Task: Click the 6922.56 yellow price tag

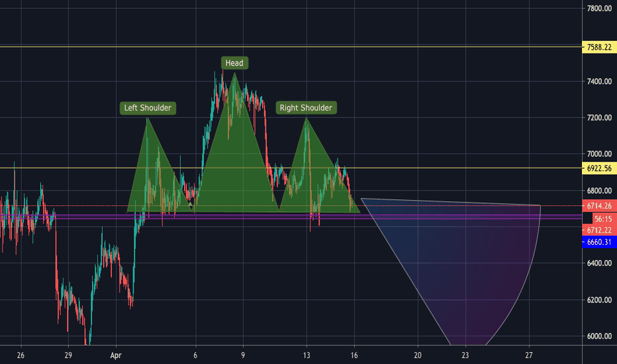Action: (599, 168)
